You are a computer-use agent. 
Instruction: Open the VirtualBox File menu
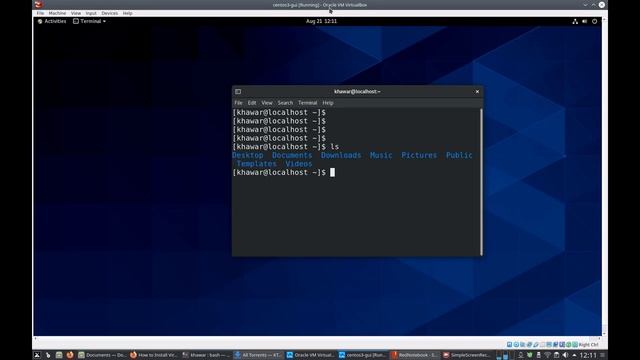(40, 13)
